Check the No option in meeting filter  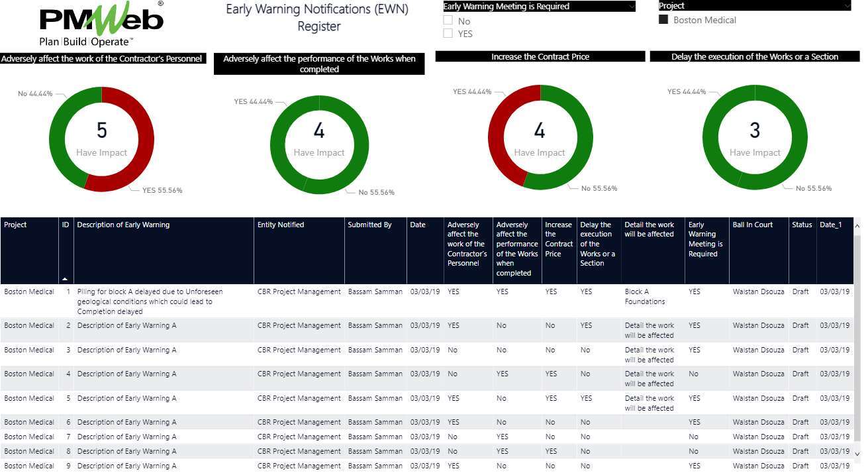[x=448, y=21]
